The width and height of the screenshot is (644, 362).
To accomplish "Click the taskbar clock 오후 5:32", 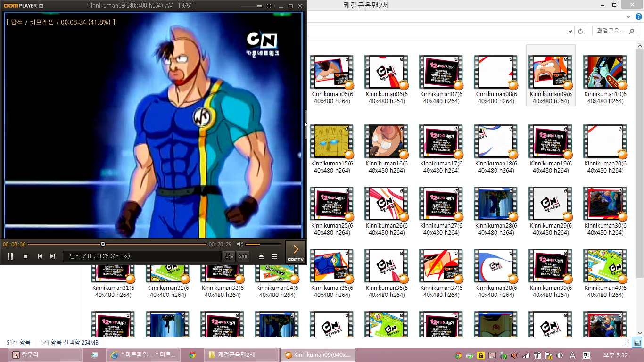I will coord(616,355).
